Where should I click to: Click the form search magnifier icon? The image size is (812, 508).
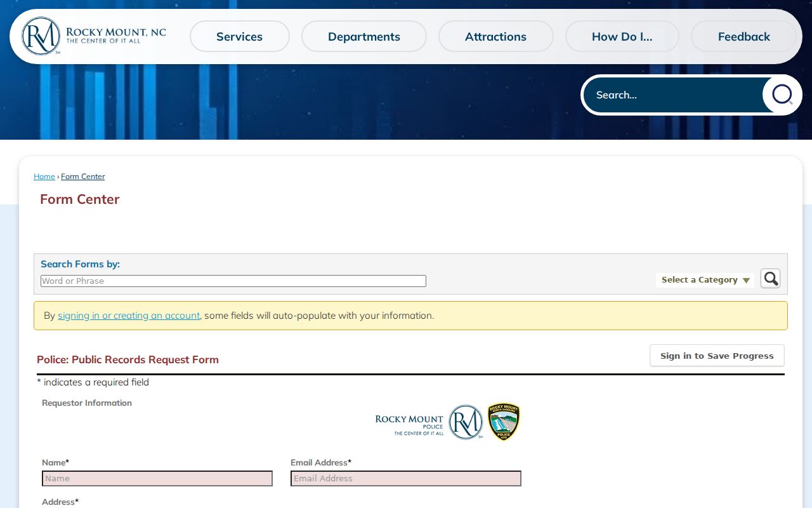click(770, 279)
